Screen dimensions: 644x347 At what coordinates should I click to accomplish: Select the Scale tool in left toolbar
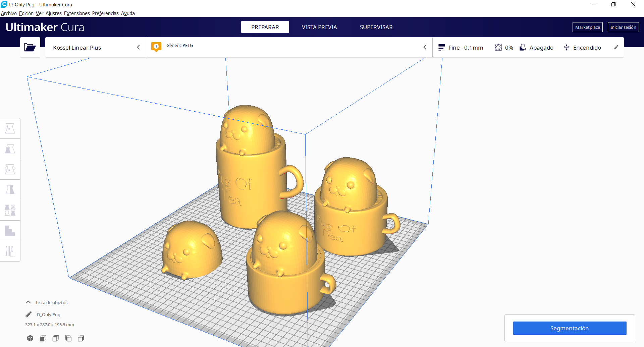click(10, 149)
